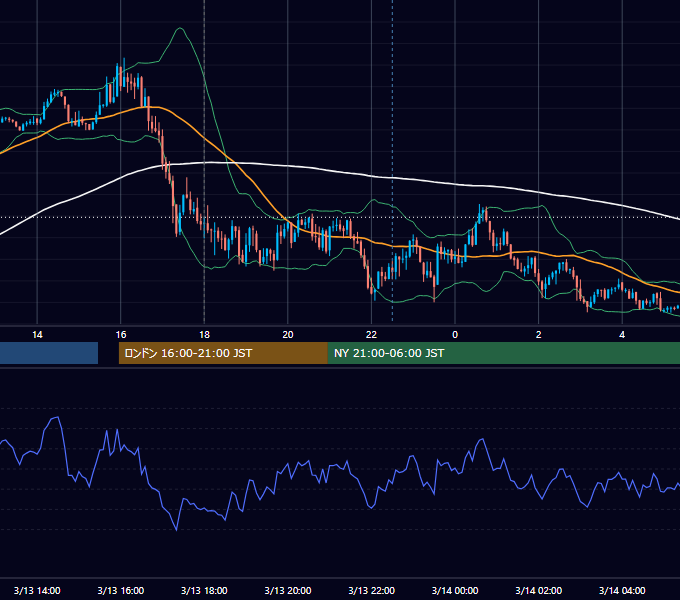The width and height of the screenshot is (680, 600).
Task: Click the 20 hour axis label
Action: 288,335
